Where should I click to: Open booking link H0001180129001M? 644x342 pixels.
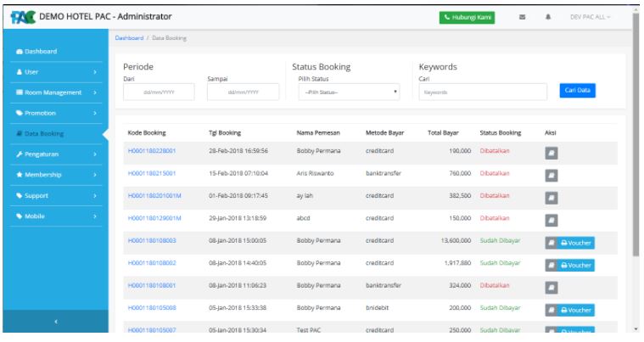pos(154,218)
